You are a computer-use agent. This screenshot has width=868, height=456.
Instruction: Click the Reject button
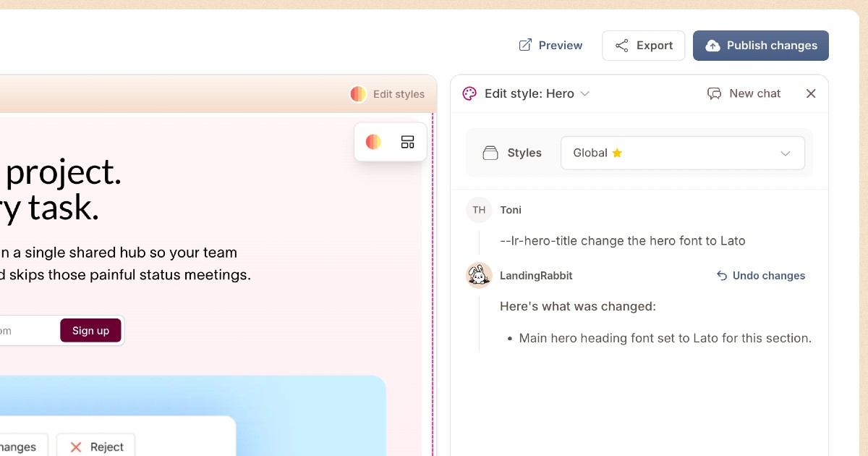pyautogui.click(x=95, y=447)
